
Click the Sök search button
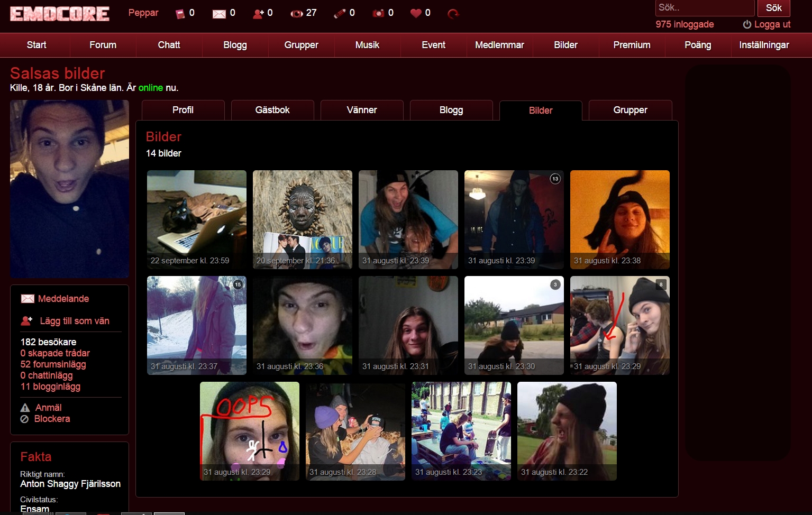coord(774,8)
